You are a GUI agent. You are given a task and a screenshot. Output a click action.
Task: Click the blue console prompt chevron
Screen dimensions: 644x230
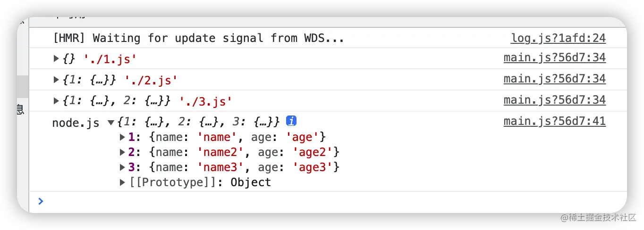tap(41, 202)
